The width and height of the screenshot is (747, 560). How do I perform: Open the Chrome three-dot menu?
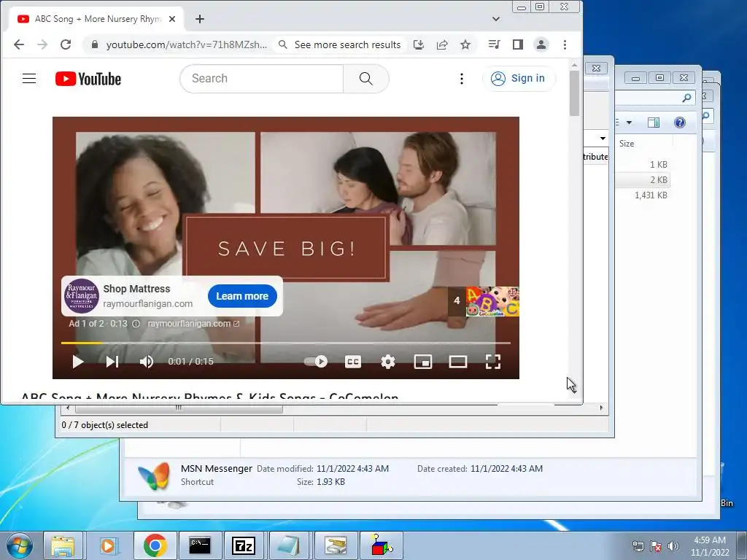[565, 44]
